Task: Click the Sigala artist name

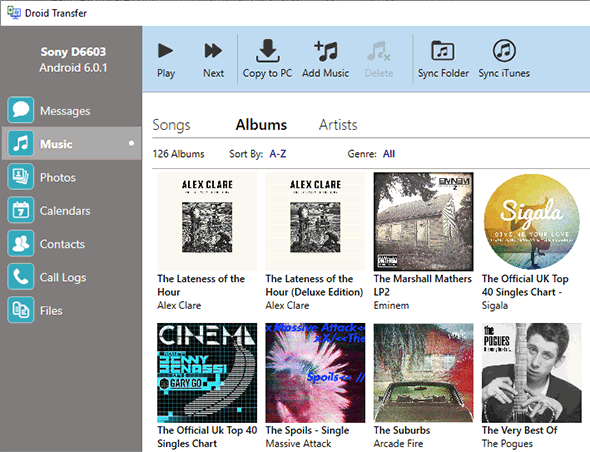Action: pos(495,305)
